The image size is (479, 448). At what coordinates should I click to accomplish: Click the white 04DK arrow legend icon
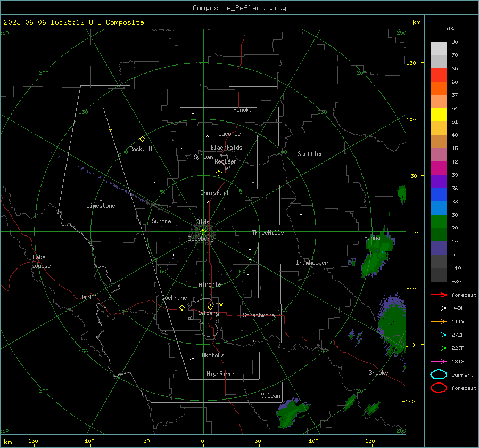(x=439, y=308)
